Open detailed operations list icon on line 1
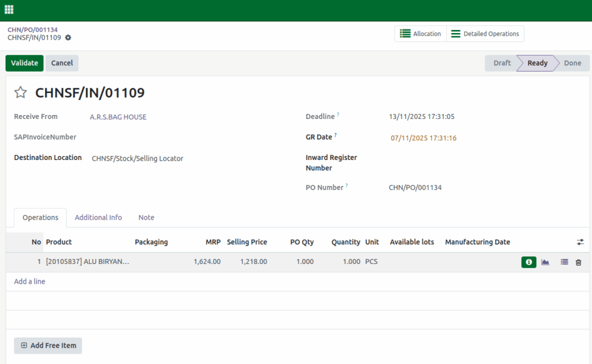 point(564,262)
